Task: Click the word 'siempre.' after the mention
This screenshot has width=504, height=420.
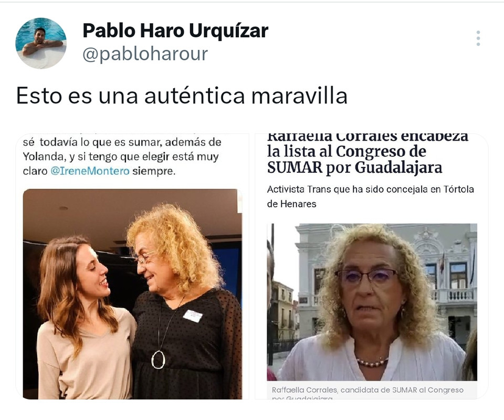Action: pos(154,171)
